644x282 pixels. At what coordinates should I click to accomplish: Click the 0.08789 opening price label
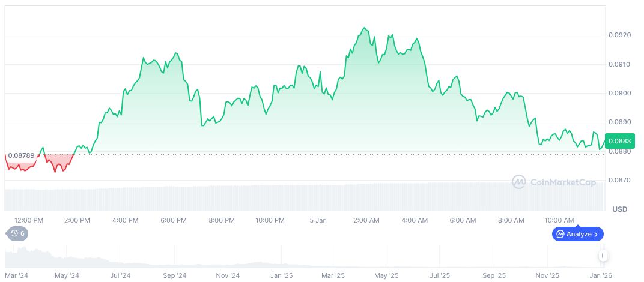20,156
